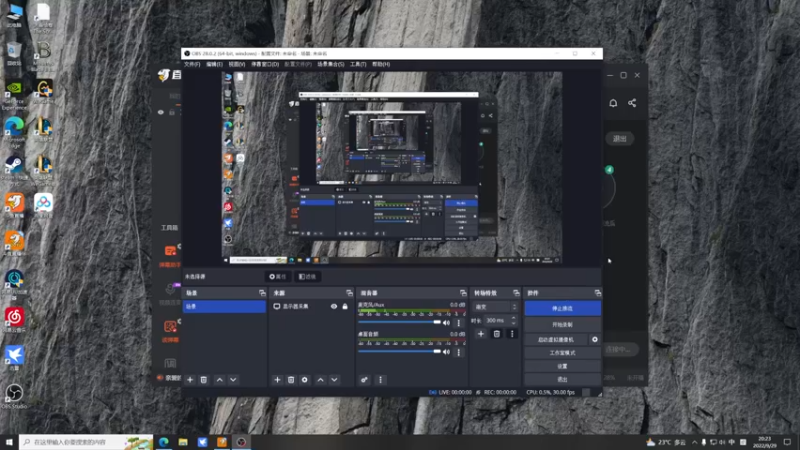Pop out the Scene Transitions dock panel

click(516, 293)
